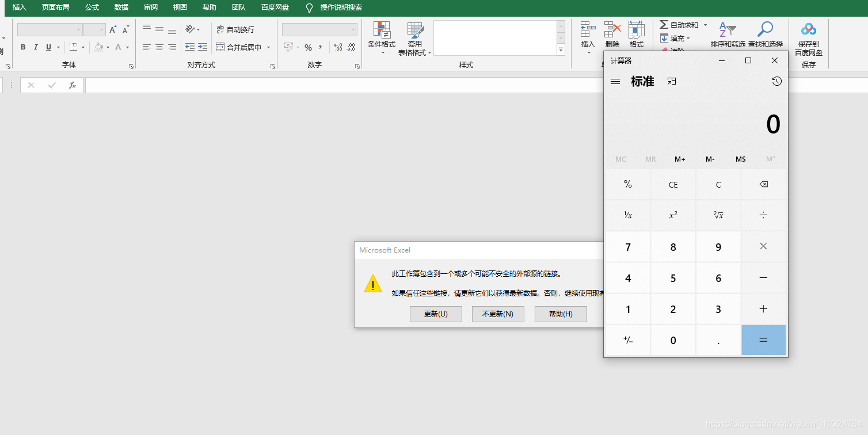The width and height of the screenshot is (868, 435).
Task: Click the Decrease Decimal icon
Action: (351, 47)
